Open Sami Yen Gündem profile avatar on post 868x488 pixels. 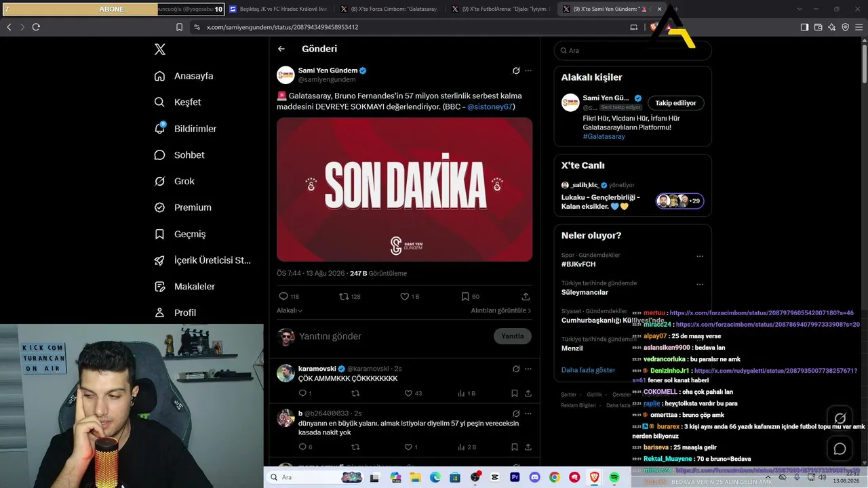pos(285,75)
